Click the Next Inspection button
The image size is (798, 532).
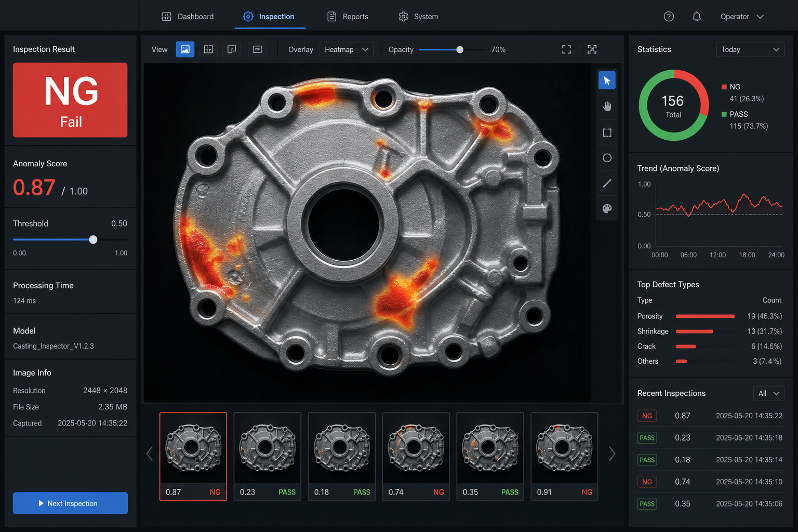point(70,503)
